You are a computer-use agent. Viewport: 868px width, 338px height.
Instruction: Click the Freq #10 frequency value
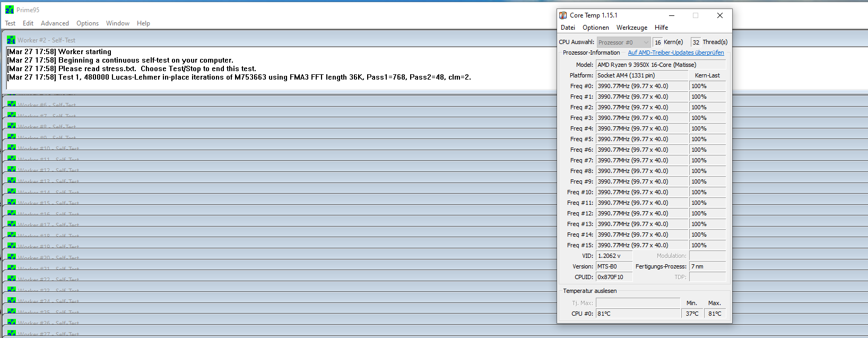(642, 192)
